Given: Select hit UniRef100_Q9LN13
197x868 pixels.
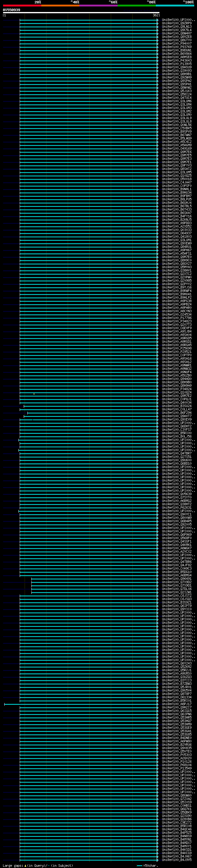Looking at the screenshot, I should (176, 26).
